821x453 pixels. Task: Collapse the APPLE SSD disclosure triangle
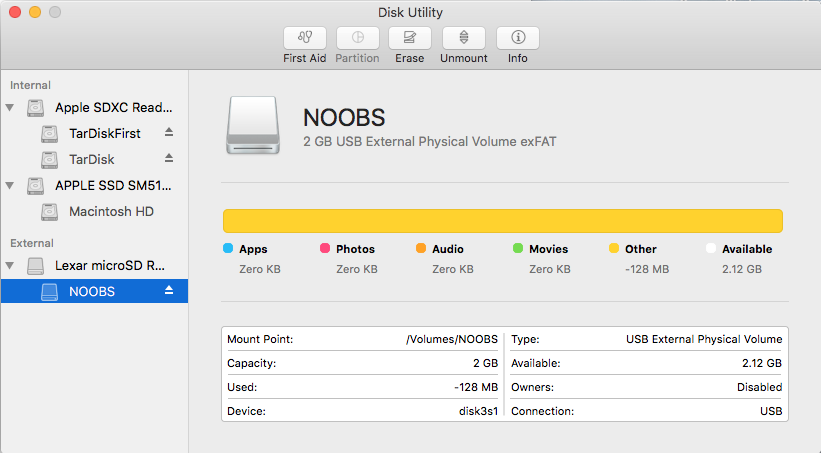pos(10,186)
